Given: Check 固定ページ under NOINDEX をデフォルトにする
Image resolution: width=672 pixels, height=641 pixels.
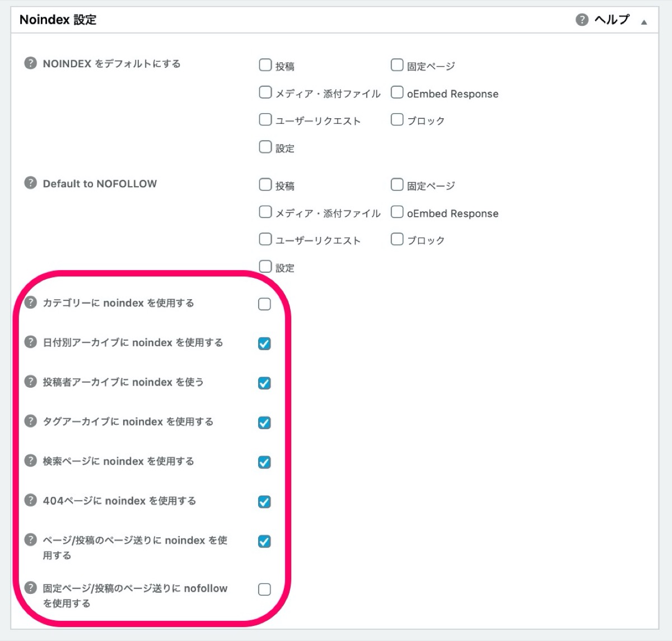Looking at the screenshot, I should [x=397, y=65].
